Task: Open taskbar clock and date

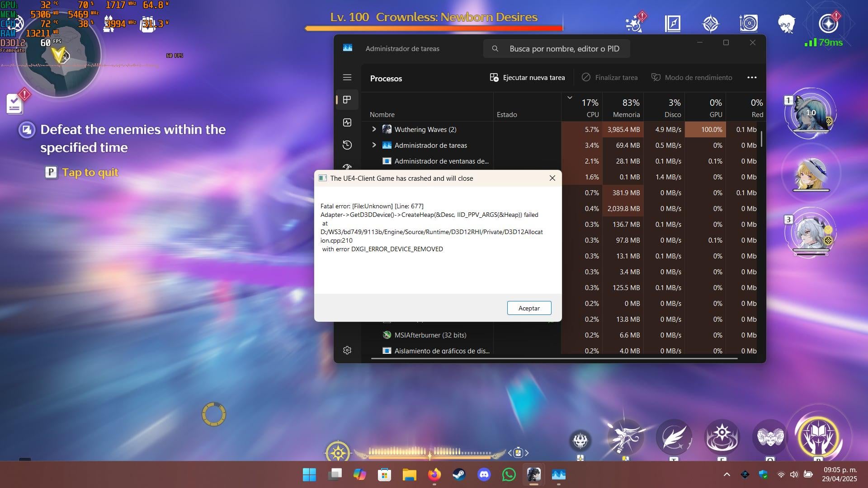Action: coord(840,474)
